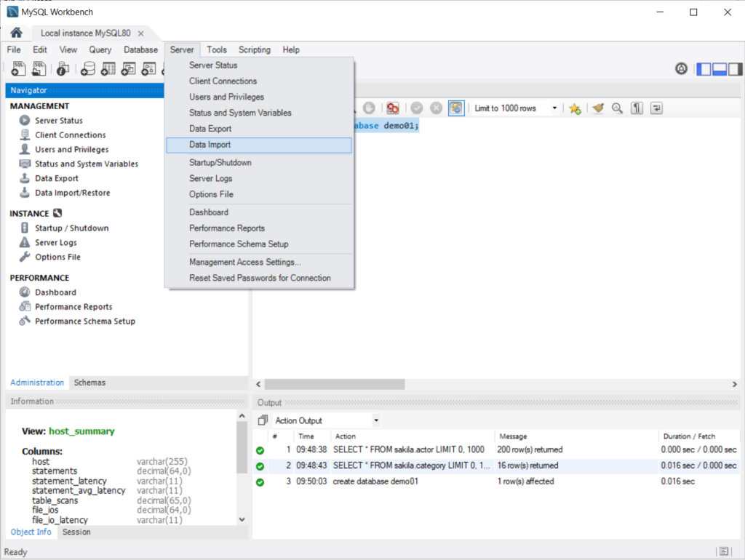Click Reset Saved Passwords for Connection
Viewport: 745px width, 560px height.
pos(259,279)
